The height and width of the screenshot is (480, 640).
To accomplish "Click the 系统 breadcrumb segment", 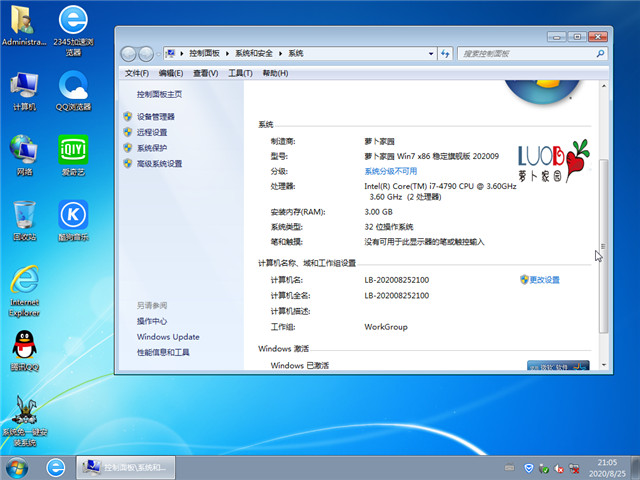I will click(296, 53).
